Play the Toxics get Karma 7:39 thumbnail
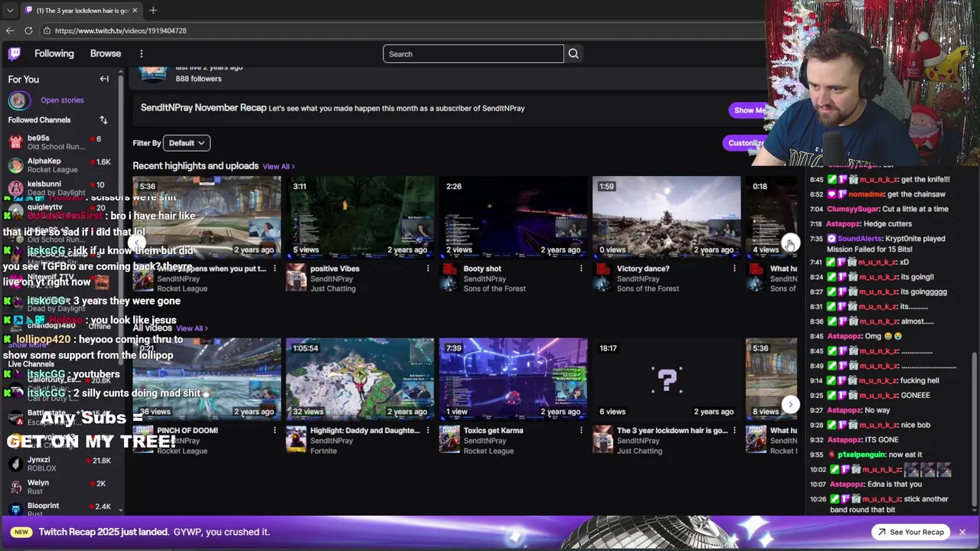 (x=513, y=380)
